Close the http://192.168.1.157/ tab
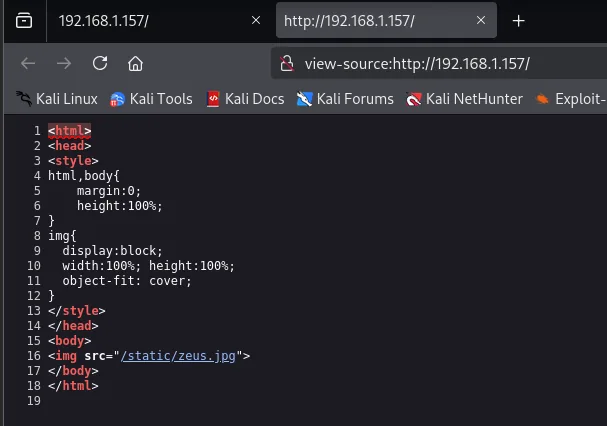The width and height of the screenshot is (607, 426). point(481,20)
